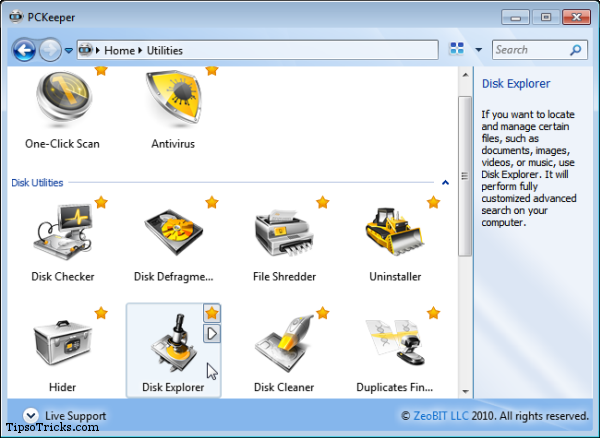This screenshot has width=600, height=438.
Task: Expand the arrow between Home and Utilities
Action: (140, 50)
